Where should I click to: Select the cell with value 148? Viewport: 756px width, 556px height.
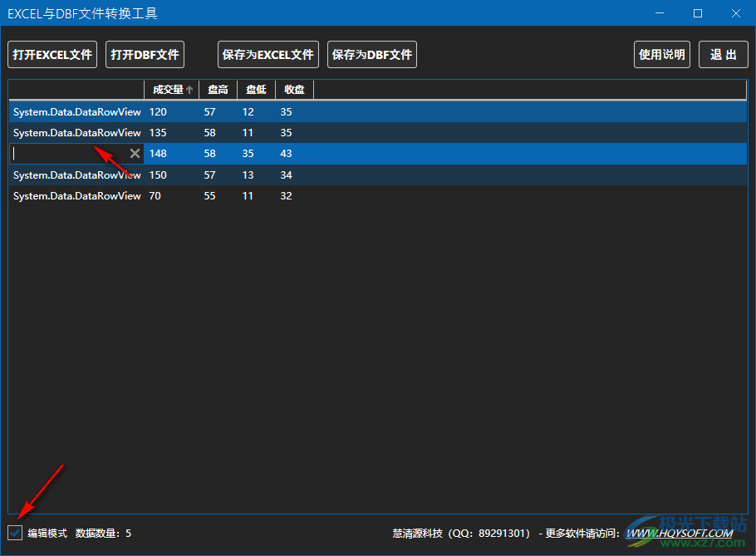[x=158, y=154]
